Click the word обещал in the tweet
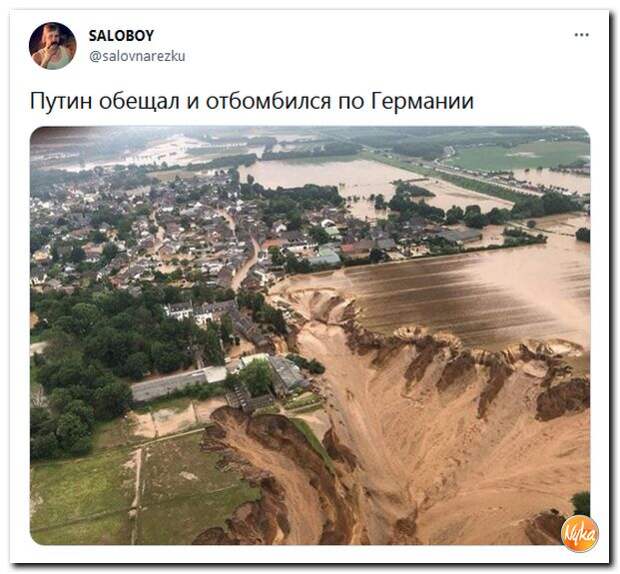 139,102
